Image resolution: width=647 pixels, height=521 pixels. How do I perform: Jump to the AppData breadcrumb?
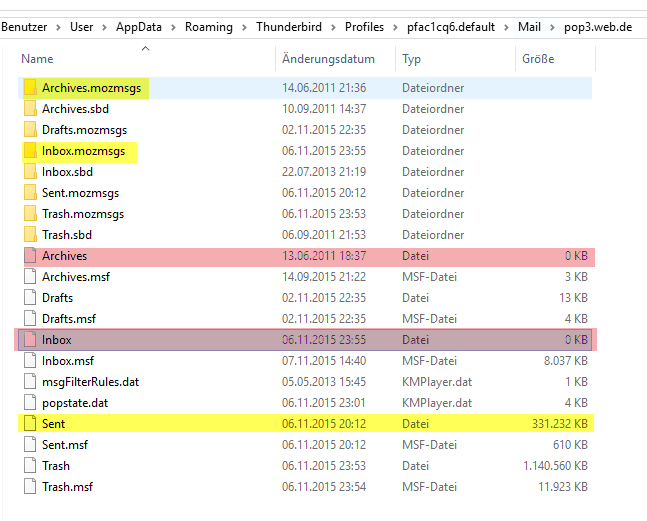(x=139, y=27)
